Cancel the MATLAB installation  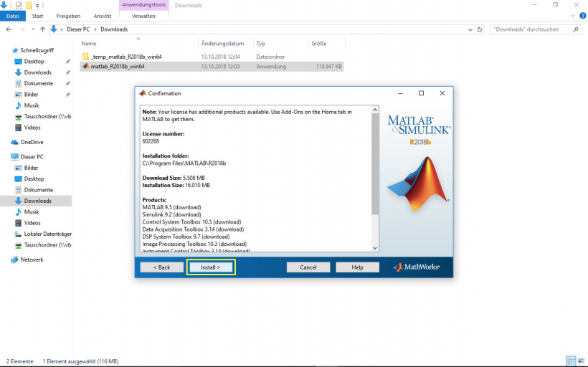click(308, 267)
